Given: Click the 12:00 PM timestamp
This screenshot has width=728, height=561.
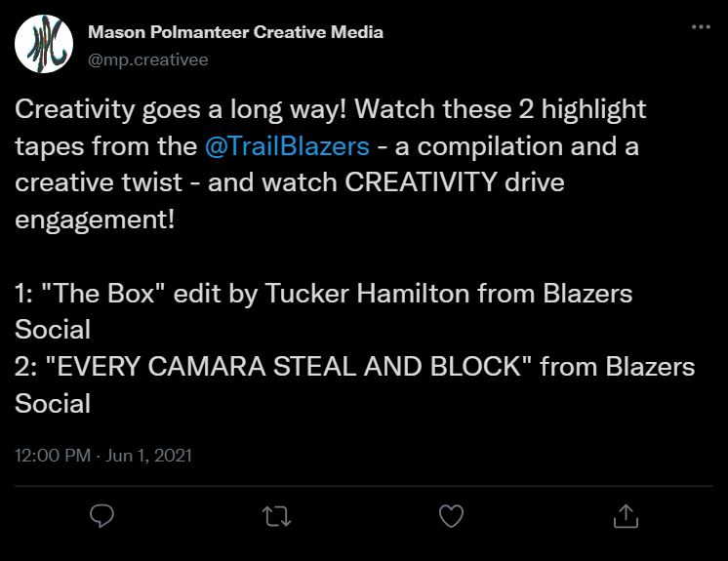Looking at the screenshot, I should 49,456.
